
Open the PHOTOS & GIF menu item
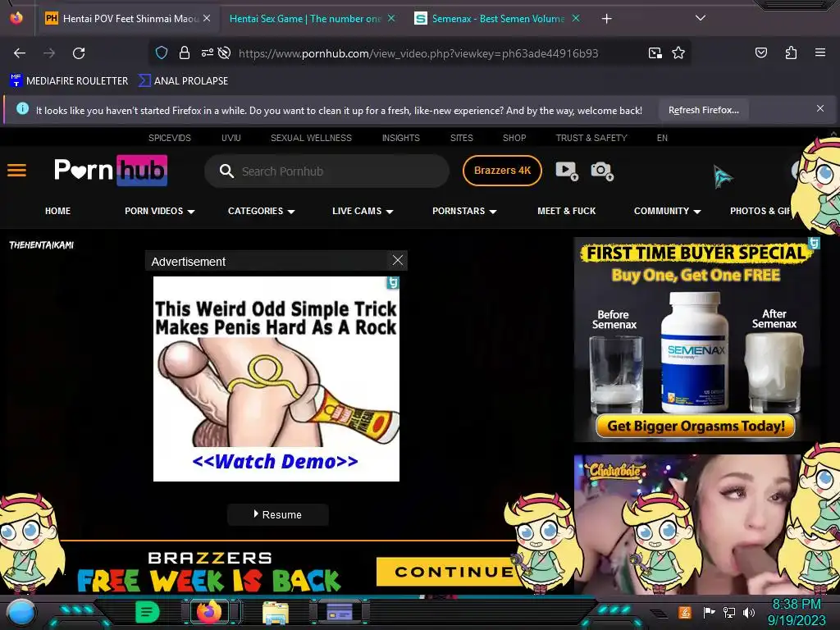click(x=760, y=211)
